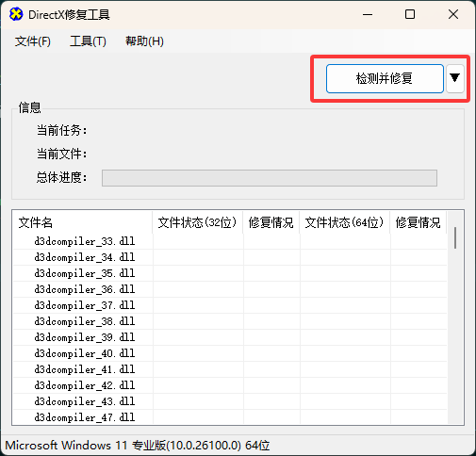Click the 总体进度 progress bar
Screen dimensions: 476x456
pos(270,178)
